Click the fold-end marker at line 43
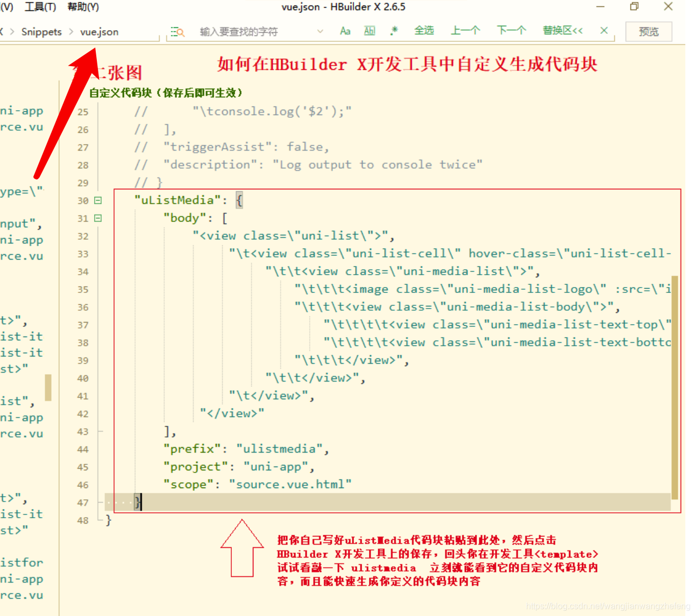 click(100, 431)
